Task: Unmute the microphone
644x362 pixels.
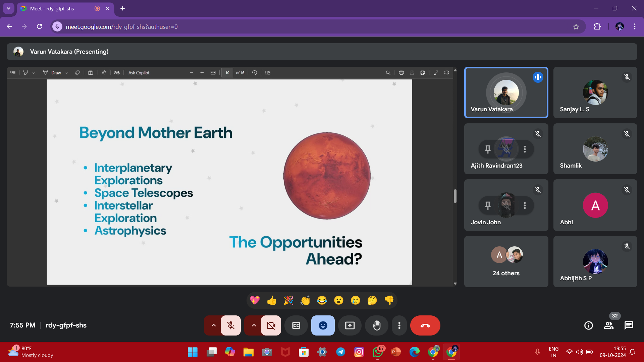Action: pyautogui.click(x=231, y=325)
